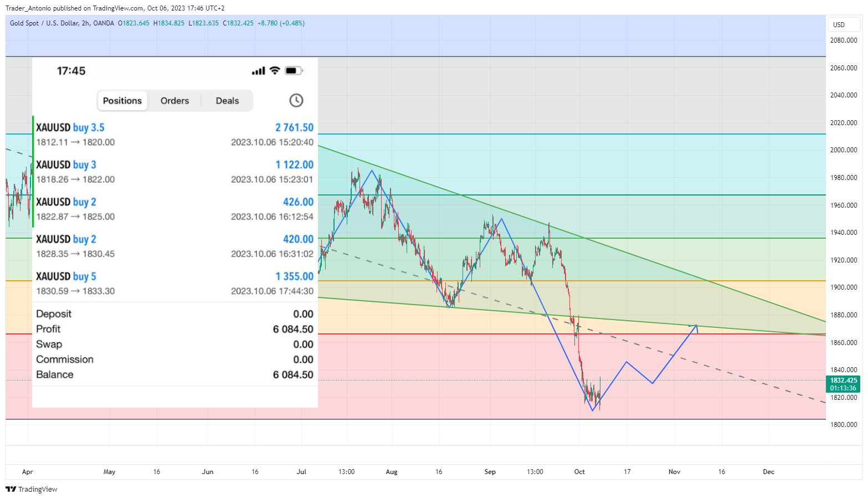The image size is (868, 499).
Task: Select the Positions tab
Action: [x=122, y=101]
